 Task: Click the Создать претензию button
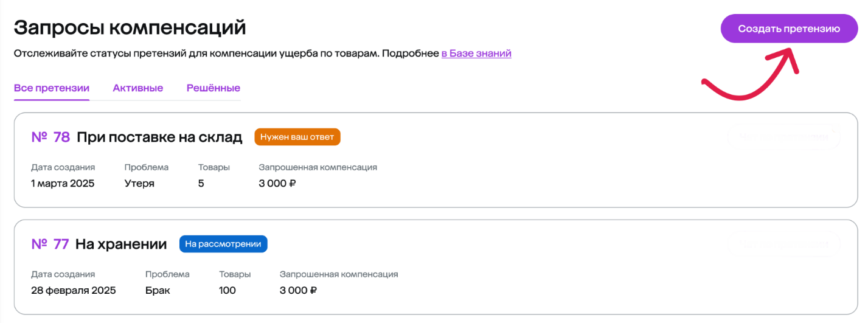(789, 29)
